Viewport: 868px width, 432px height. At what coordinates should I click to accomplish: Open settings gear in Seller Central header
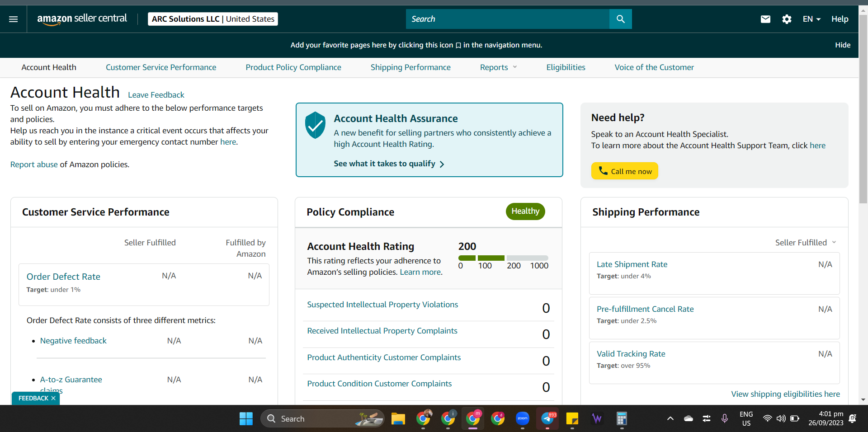(787, 19)
